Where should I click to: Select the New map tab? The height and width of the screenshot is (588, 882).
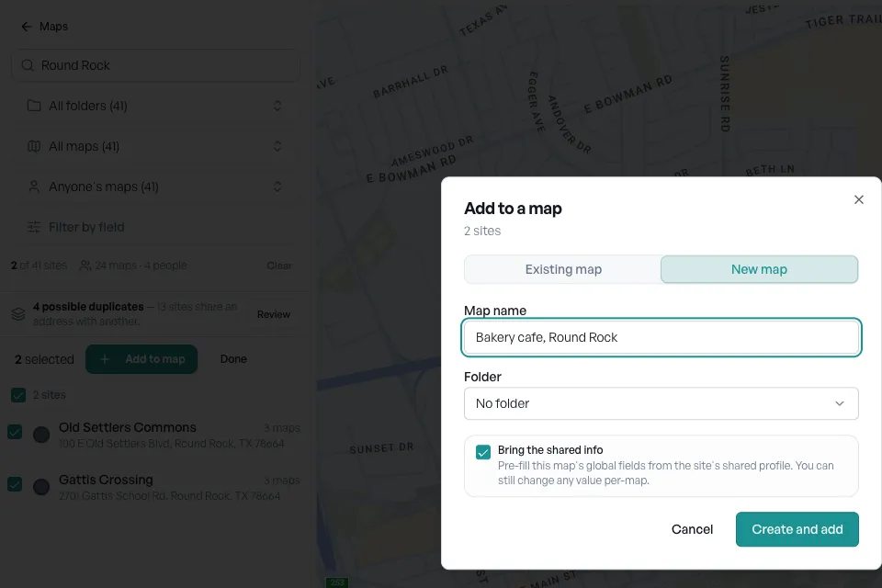(759, 269)
